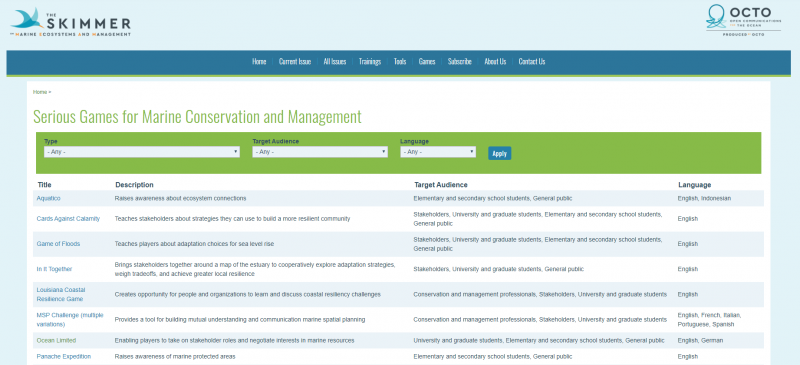
Task: Open Contact Us in navigation
Action: click(x=532, y=62)
